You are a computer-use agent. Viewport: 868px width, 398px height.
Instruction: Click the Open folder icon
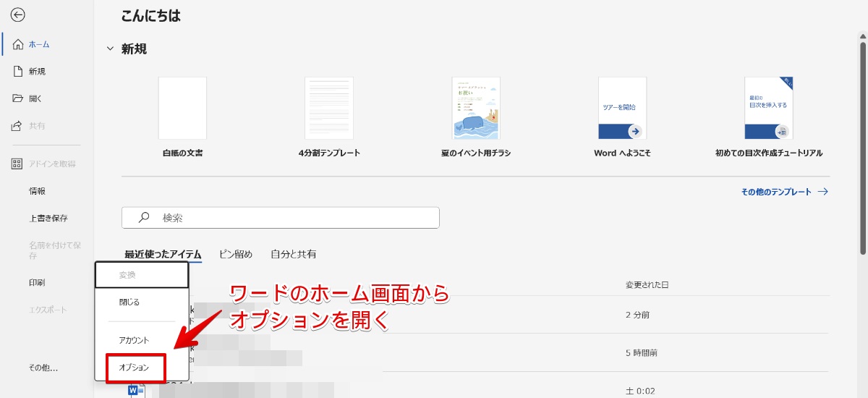coord(18,98)
